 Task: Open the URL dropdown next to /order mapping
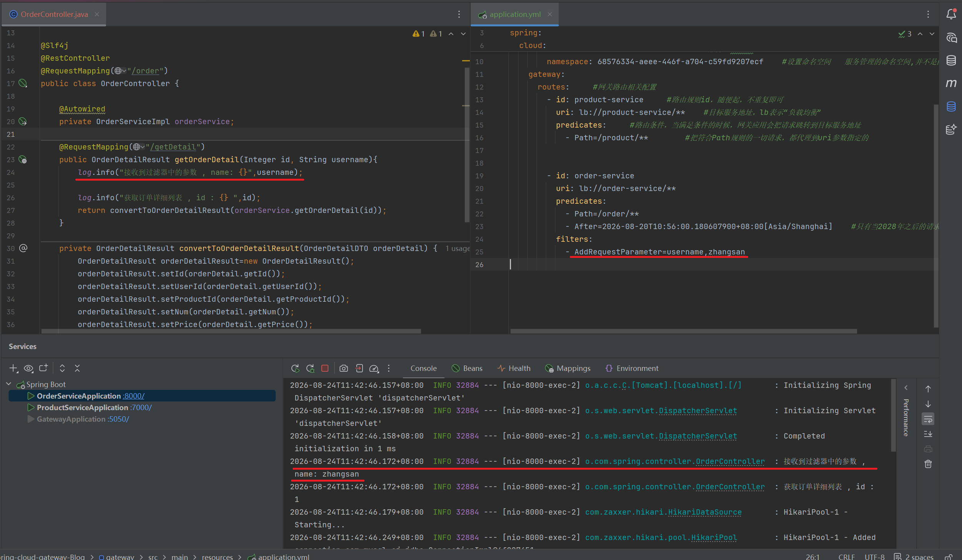pos(120,71)
